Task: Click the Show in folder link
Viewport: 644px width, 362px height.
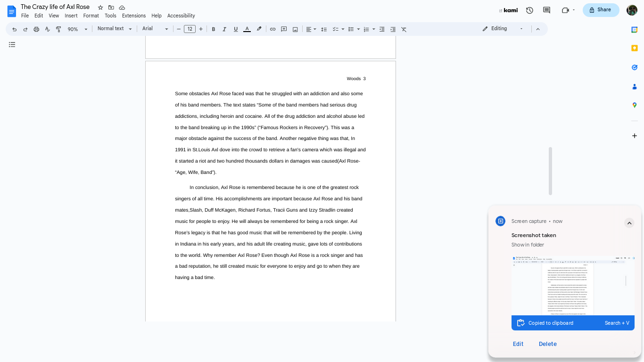Action: click(x=528, y=245)
